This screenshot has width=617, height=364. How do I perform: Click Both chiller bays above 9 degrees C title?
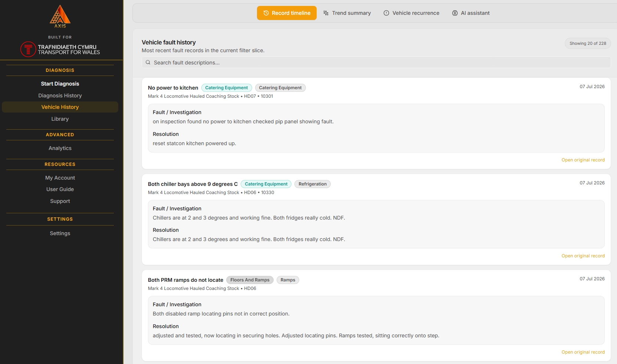click(193, 184)
